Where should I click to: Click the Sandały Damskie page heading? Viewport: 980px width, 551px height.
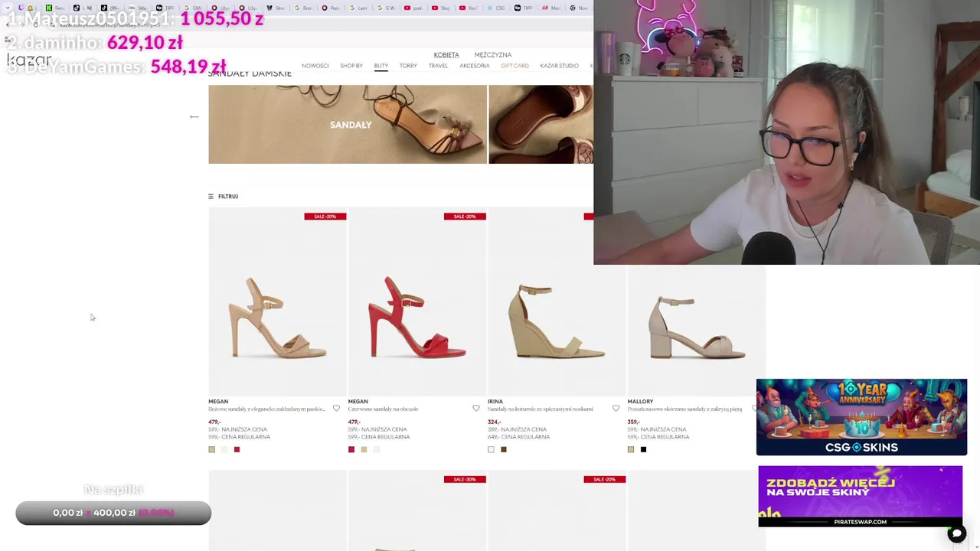coord(250,73)
